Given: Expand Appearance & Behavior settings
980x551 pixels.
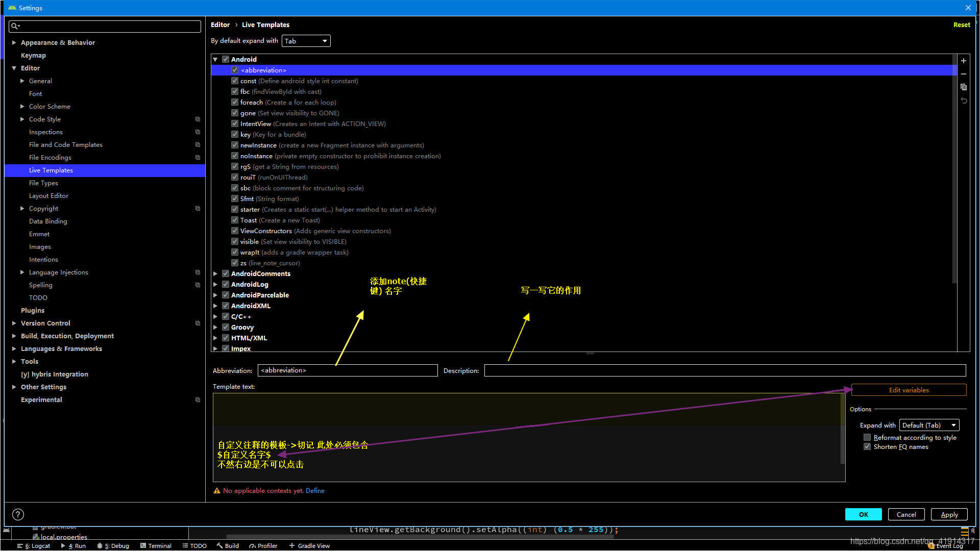Looking at the screenshot, I should point(14,43).
